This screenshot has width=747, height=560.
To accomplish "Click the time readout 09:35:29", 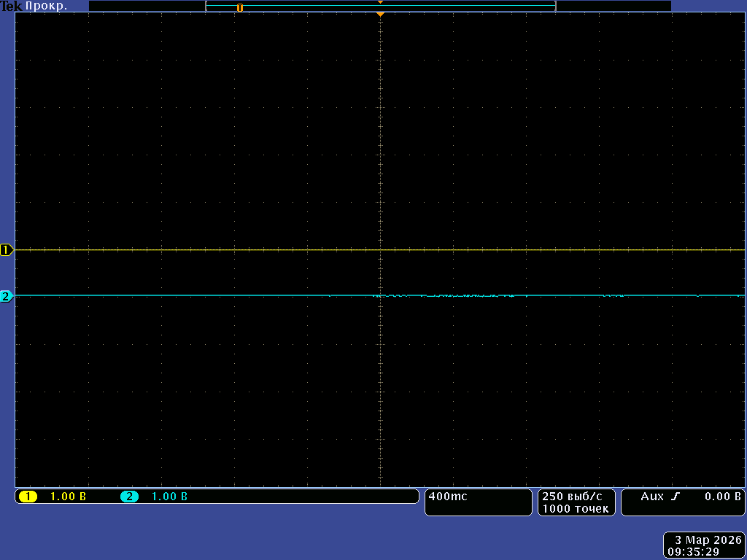I will click(x=694, y=552).
